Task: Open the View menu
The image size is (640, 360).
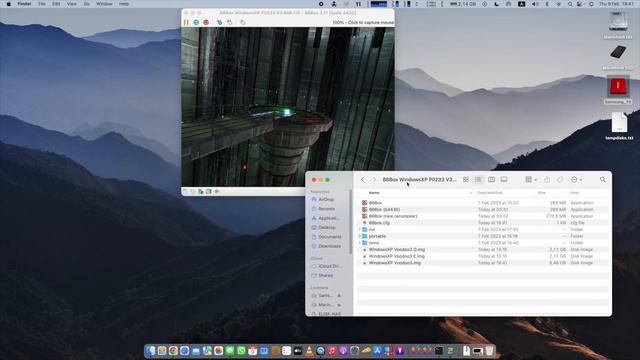Action: click(x=71, y=4)
